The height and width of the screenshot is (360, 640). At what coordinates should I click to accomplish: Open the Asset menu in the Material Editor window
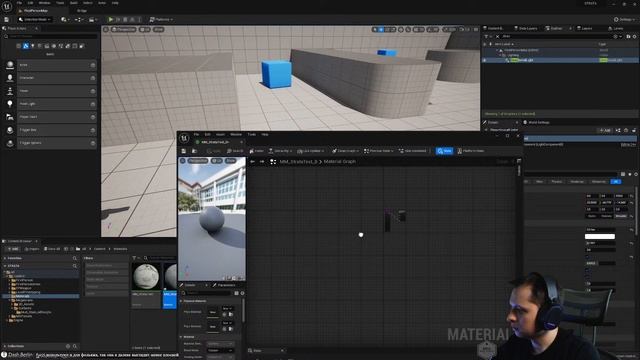point(220,134)
